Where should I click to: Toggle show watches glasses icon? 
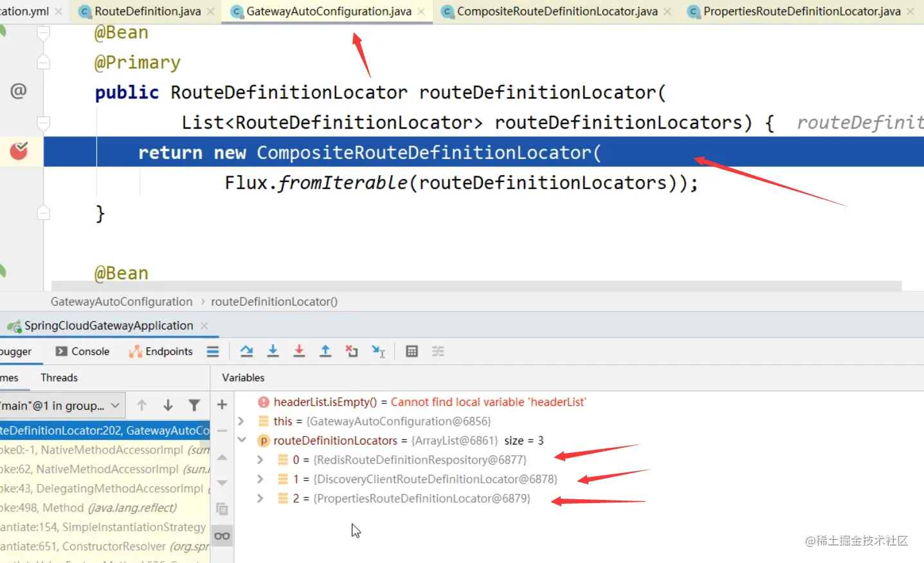(222, 536)
